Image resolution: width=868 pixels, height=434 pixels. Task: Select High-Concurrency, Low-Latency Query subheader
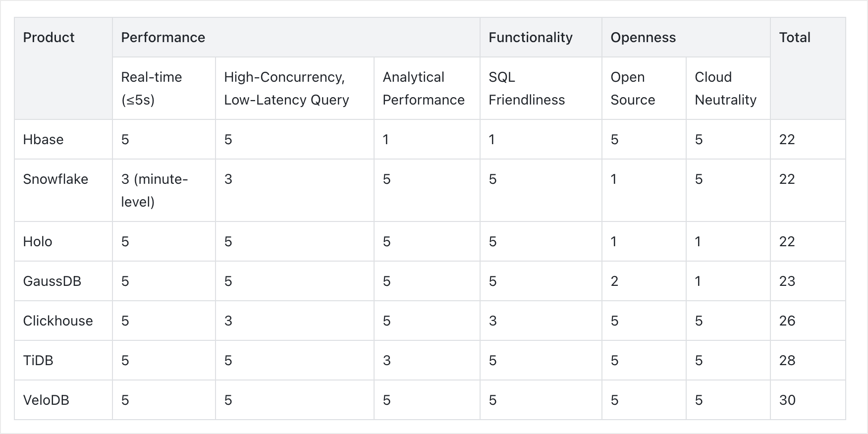[286, 88]
